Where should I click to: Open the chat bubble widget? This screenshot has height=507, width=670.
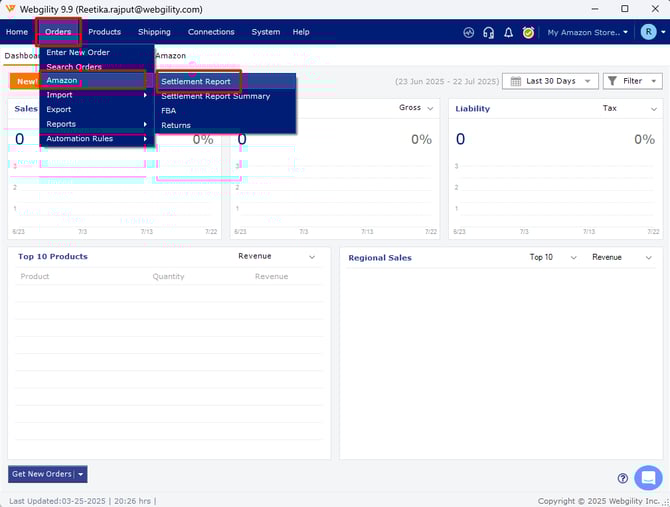click(x=648, y=477)
